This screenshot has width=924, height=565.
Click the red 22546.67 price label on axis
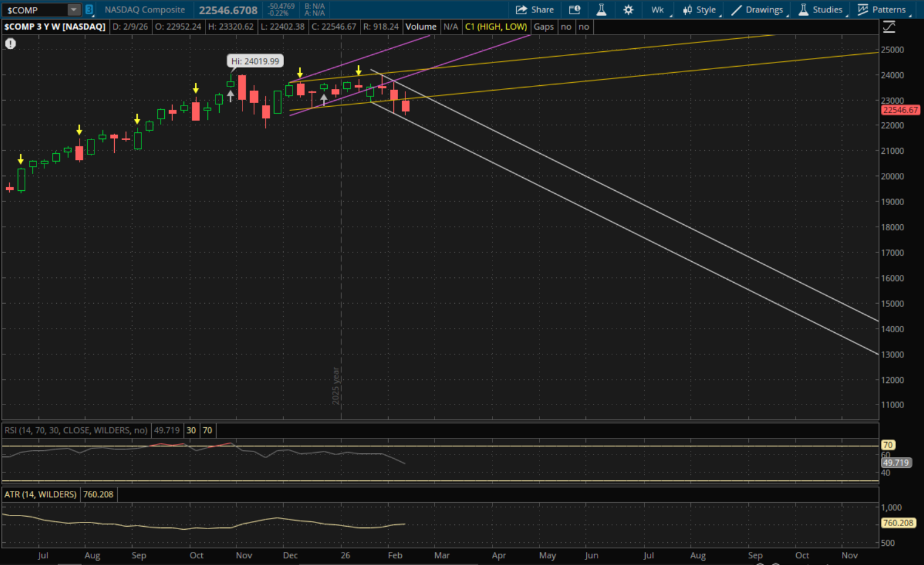click(900, 110)
